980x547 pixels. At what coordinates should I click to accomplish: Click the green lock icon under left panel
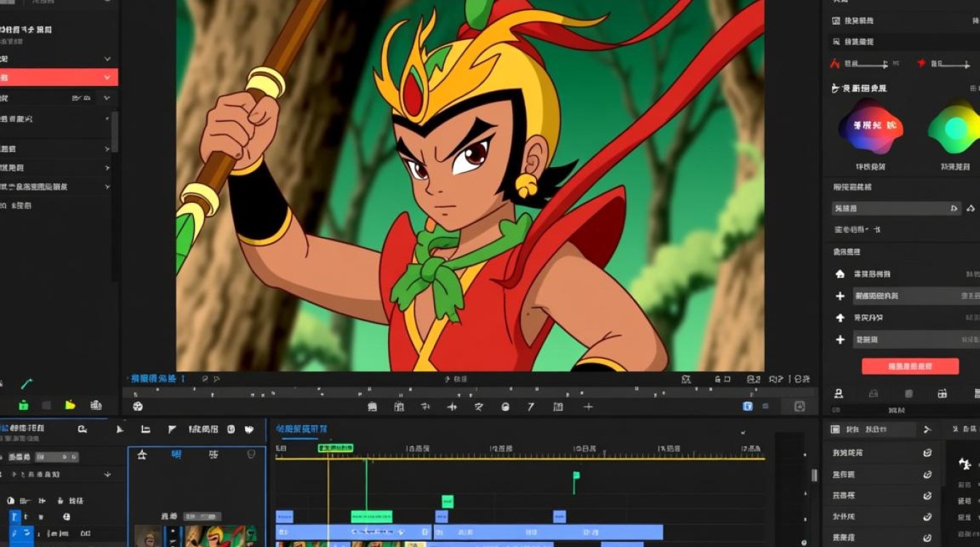click(23, 406)
